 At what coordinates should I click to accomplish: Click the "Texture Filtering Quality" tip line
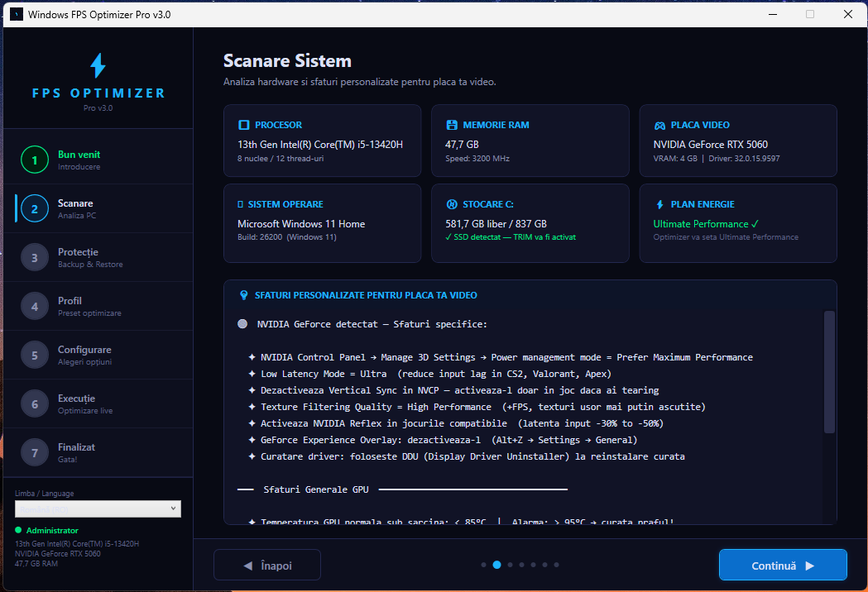pyautogui.click(x=477, y=407)
